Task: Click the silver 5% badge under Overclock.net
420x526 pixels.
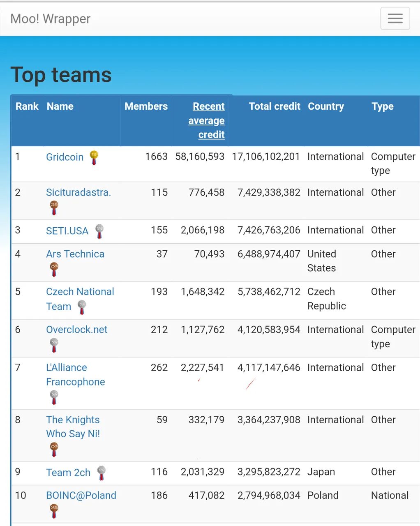Action: (54, 345)
